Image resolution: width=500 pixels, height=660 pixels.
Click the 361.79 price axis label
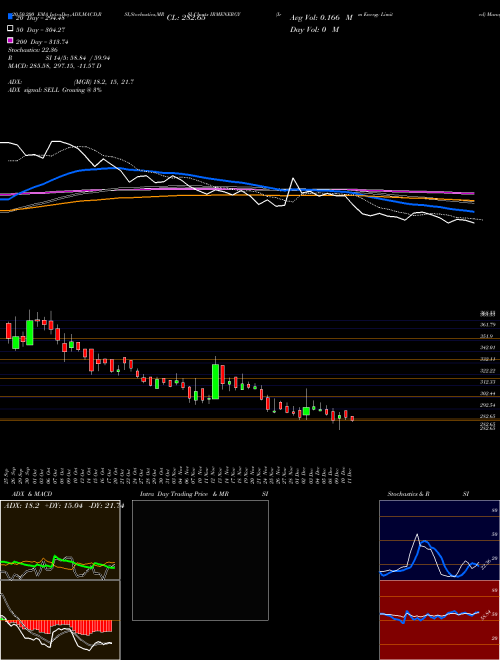click(x=487, y=325)
